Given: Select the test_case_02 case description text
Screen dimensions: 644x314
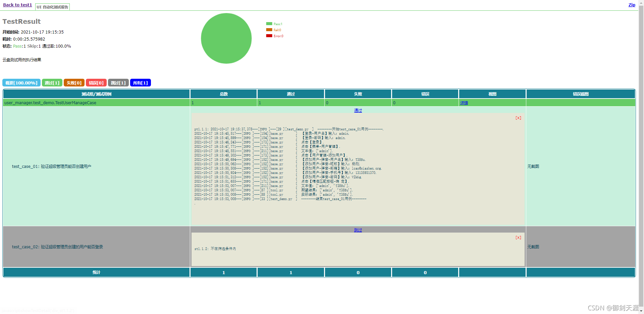Looking at the screenshot, I should (x=57, y=247).
